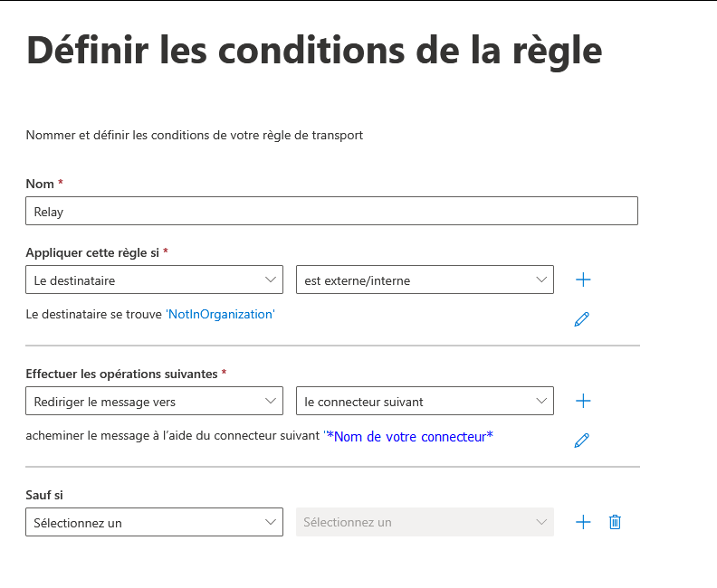Click the Définir les conditions de la règle heading
Viewport: 717px width, 588px height.
[314, 51]
